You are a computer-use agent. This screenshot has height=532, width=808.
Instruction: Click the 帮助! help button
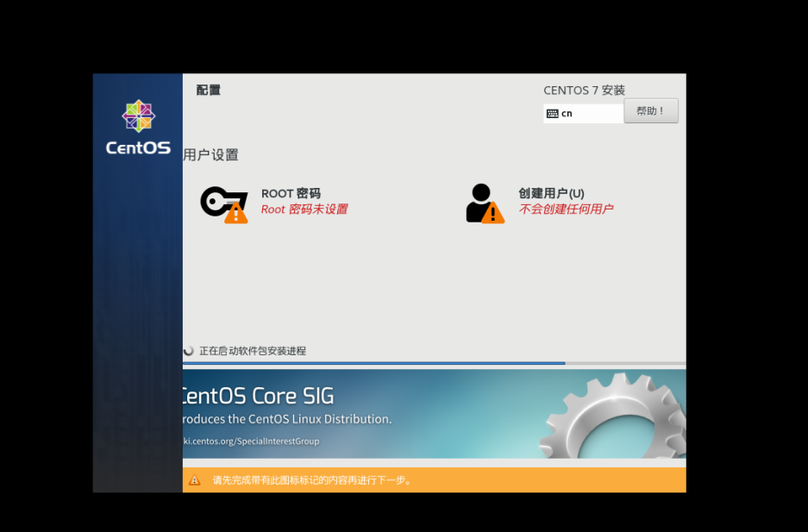[x=651, y=110]
